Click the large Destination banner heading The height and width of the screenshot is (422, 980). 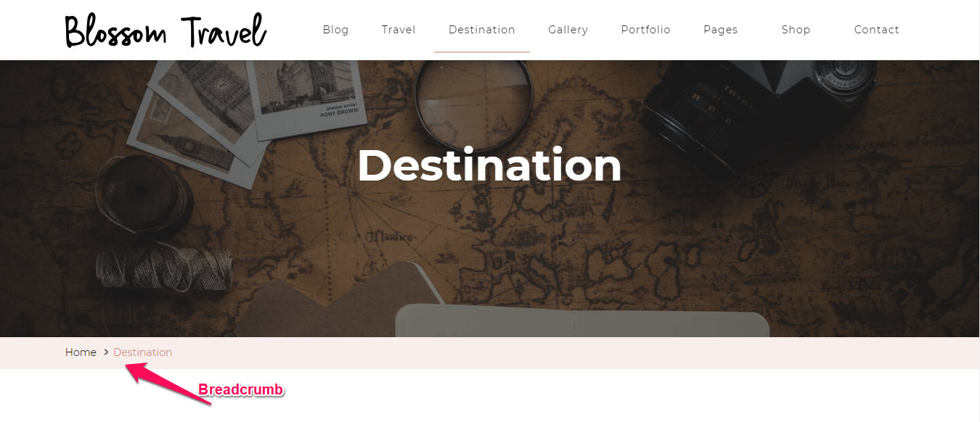coord(489,165)
